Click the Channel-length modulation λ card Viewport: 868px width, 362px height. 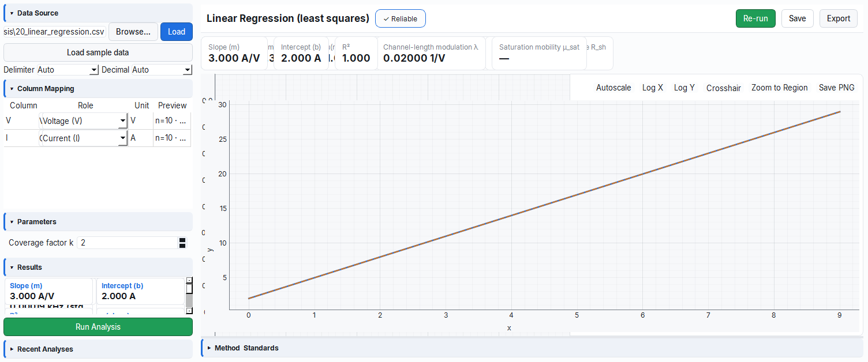pyautogui.click(x=431, y=53)
